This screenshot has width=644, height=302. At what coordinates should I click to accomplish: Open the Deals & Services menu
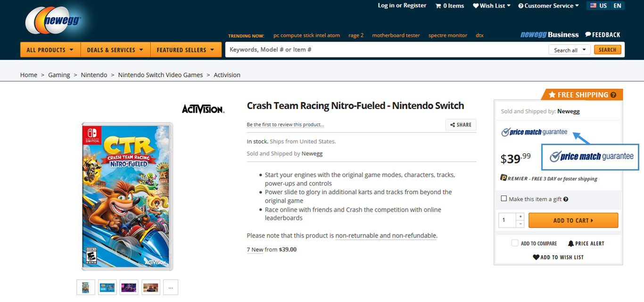pyautogui.click(x=116, y=50)
